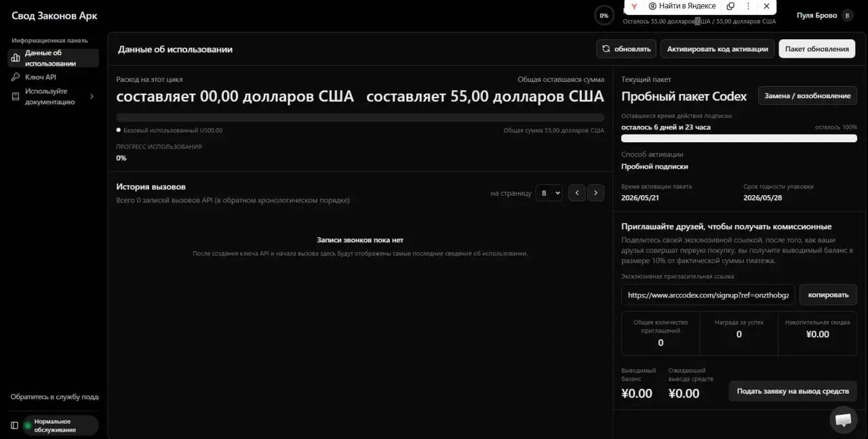Expand the documentation submenu chevron

click(x=92, y=96)
